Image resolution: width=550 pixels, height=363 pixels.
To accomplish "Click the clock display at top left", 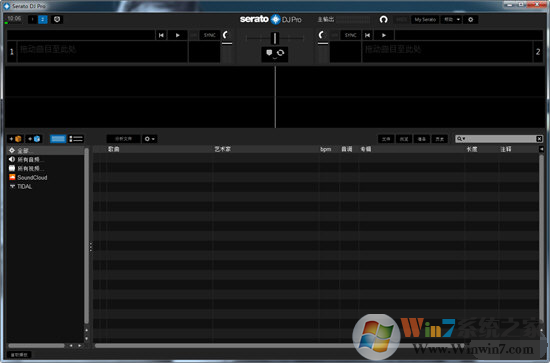I will [14, 19].
